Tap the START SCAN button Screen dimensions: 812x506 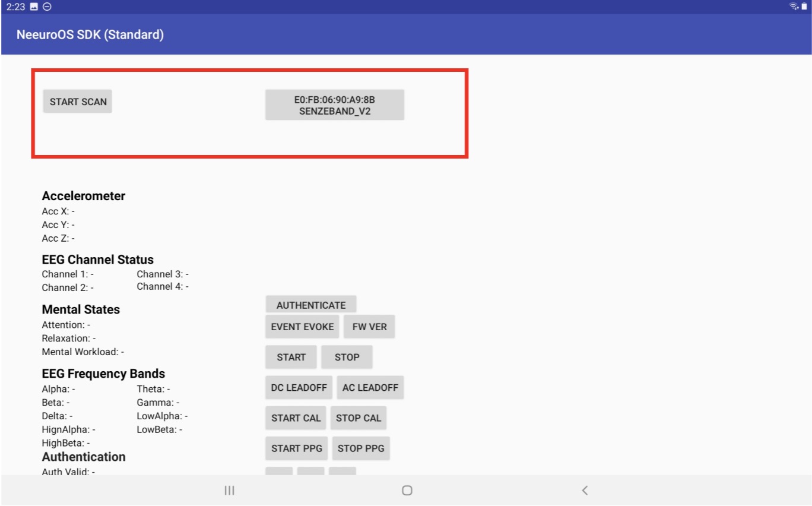click(78, 102)
